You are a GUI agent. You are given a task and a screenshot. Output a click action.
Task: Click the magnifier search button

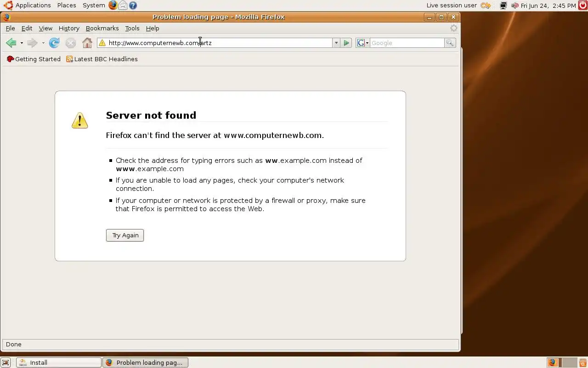pyautogui.click(x=450, y=43)
